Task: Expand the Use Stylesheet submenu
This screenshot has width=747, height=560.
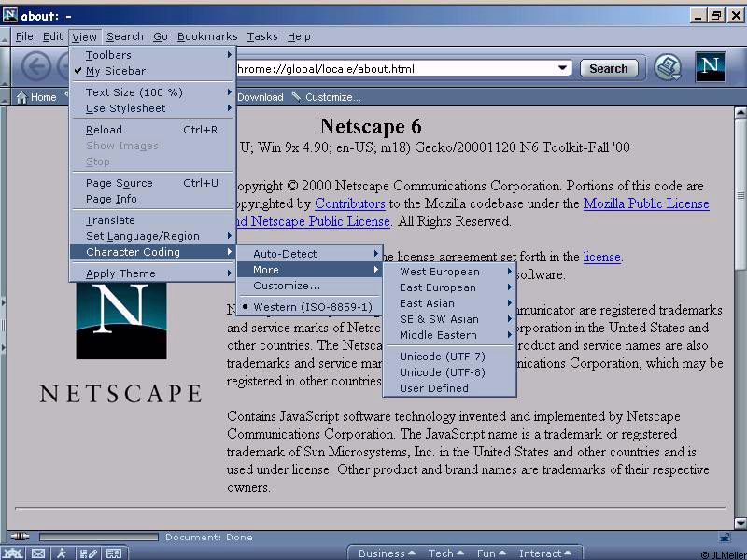Action: click(152, 108)
